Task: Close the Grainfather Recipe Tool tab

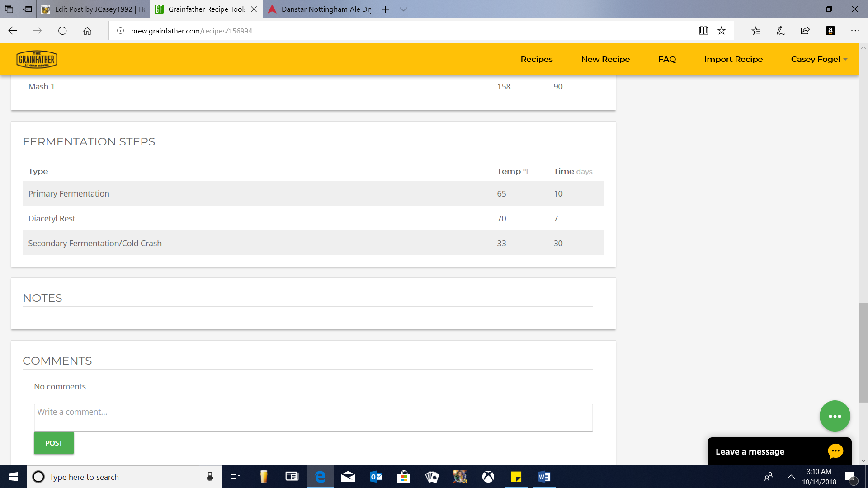Action: [254, 9]
